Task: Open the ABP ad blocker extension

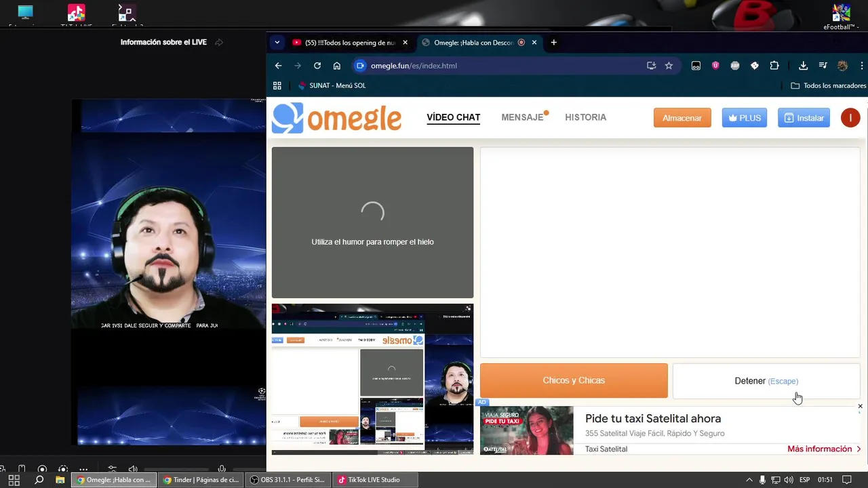Action: pyautogui.click(x=735, y=66)
